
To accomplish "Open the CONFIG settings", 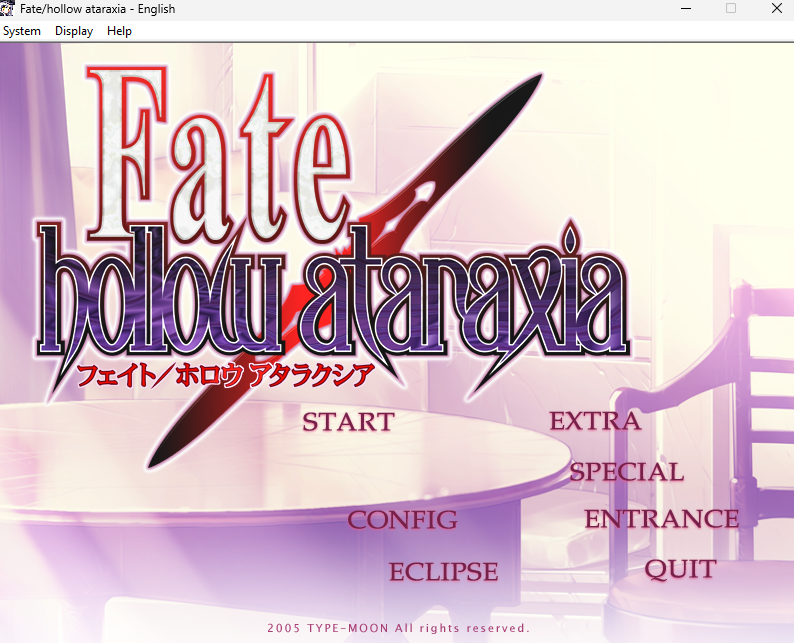I will click(403, 520).
